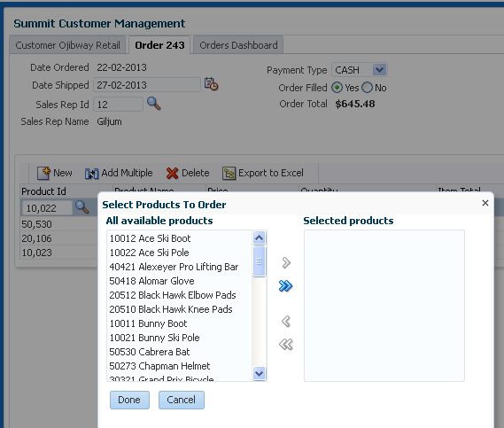Click the available products scrollbar thumb
The width and height of the screenshot is (504, 428).
[x=259, y=261]
